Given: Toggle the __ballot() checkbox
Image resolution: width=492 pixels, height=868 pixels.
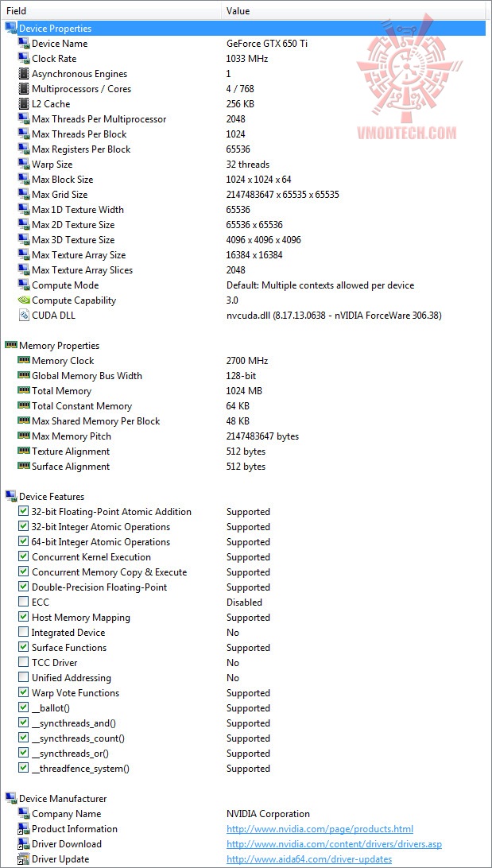Looking at the screenshot, I should [23, 708].
